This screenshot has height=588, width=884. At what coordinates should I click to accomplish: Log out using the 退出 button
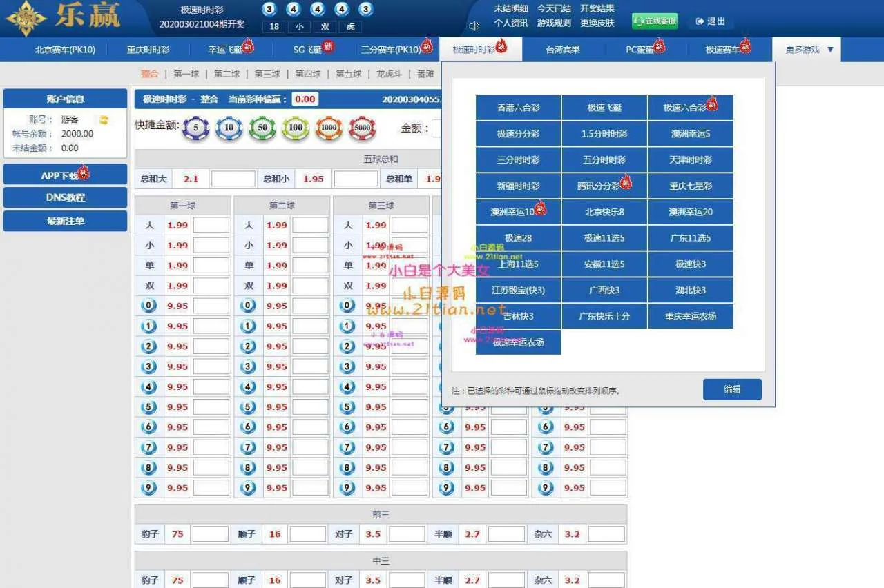[711, 21]
